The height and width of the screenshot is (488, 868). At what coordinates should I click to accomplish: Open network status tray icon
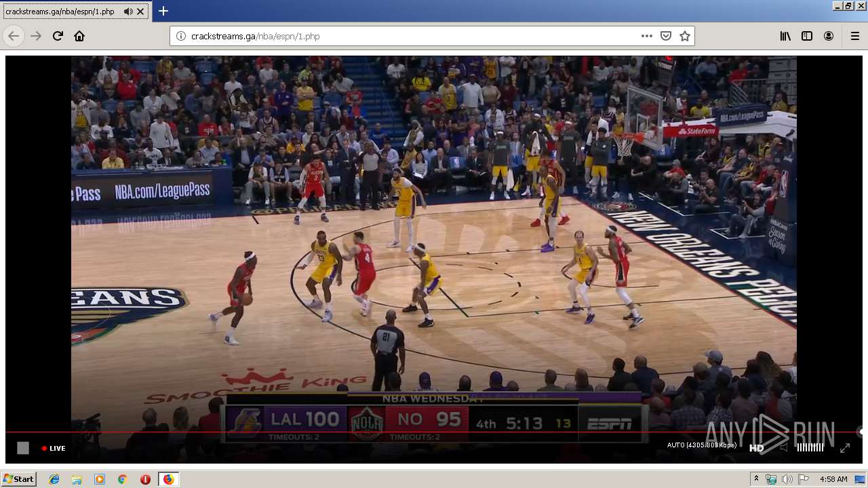[x=771, y=479]
